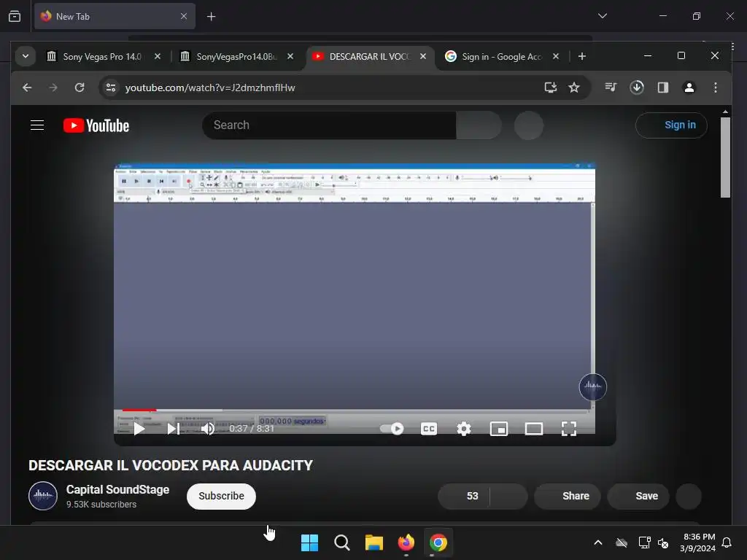Reload the YouTube page
747x560 pixels.
pos(80,87)
